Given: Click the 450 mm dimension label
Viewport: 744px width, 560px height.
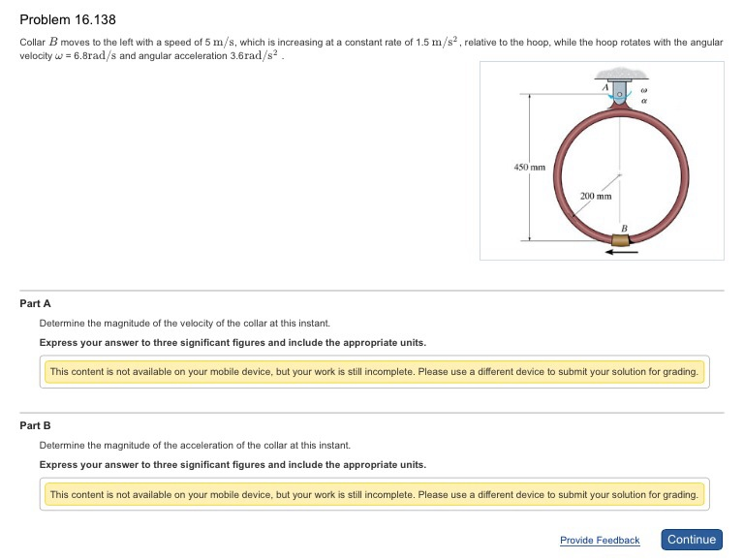Looking at the screenshot, I should coord(530,168).
